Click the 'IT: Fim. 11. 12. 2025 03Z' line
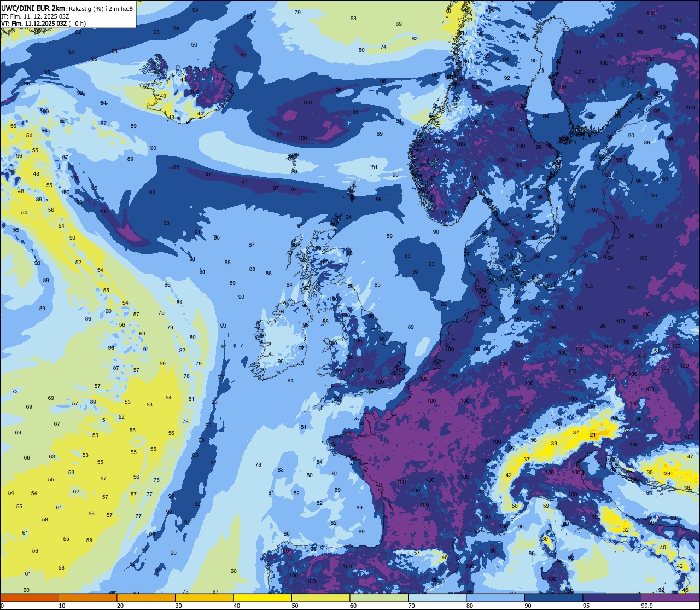The image size is (700, 610). (35, 16)
